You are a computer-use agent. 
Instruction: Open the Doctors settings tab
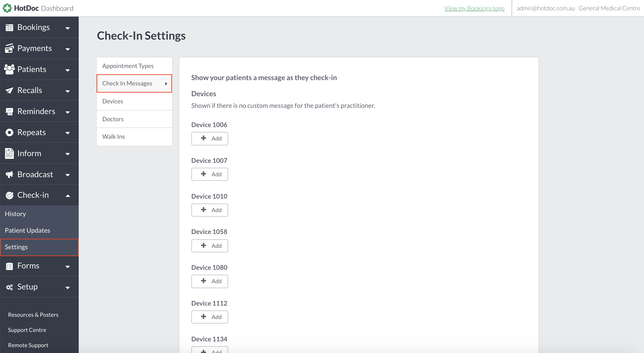click(x=134, y=119)
